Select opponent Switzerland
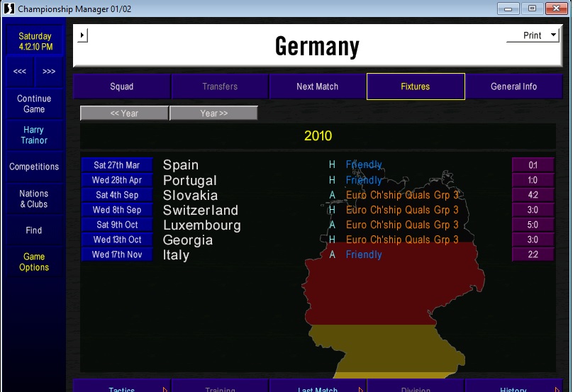This screenshot has height=392, width=573. pyautogui.click(x=200, y=210)
